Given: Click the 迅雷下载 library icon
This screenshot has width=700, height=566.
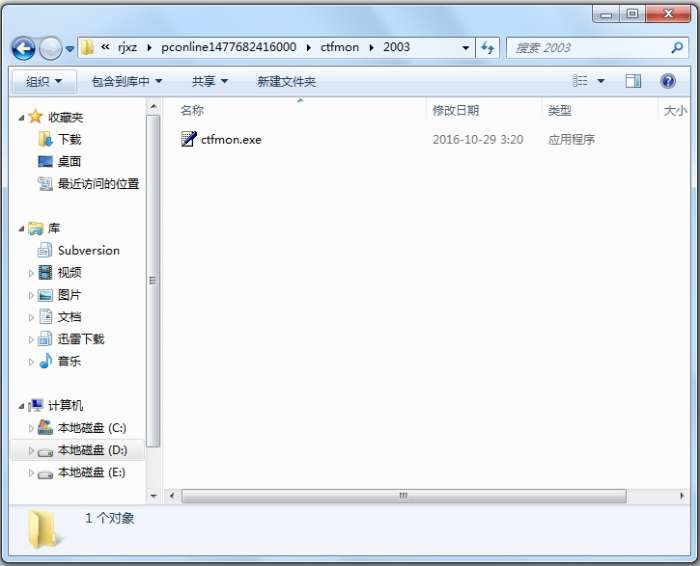Looking at the screenshot, I should tap(45, 338).
